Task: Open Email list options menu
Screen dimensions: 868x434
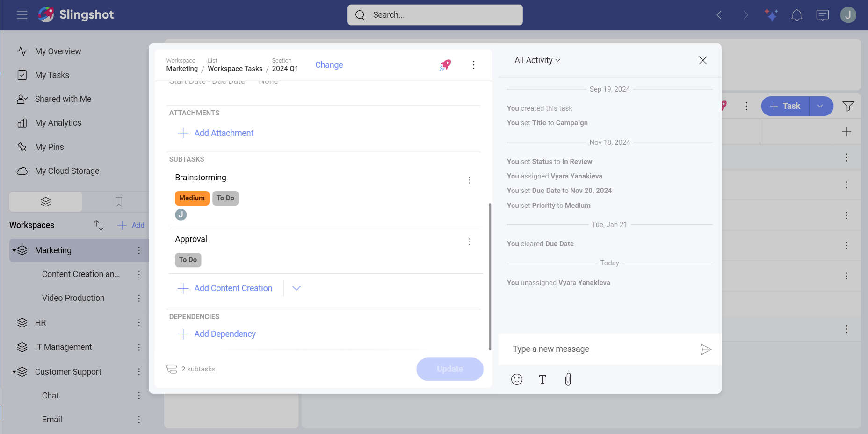Action: (139, 420)
